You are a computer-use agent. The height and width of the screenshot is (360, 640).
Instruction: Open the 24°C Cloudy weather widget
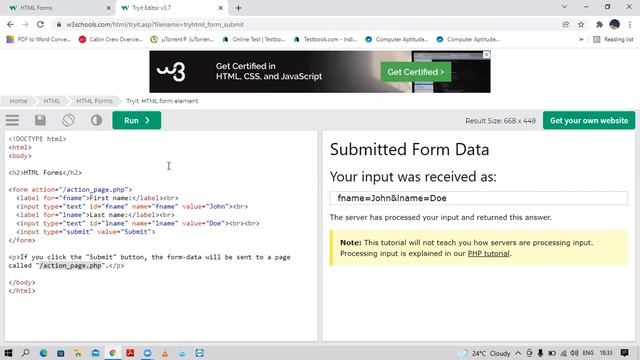[x=485, y=353]
